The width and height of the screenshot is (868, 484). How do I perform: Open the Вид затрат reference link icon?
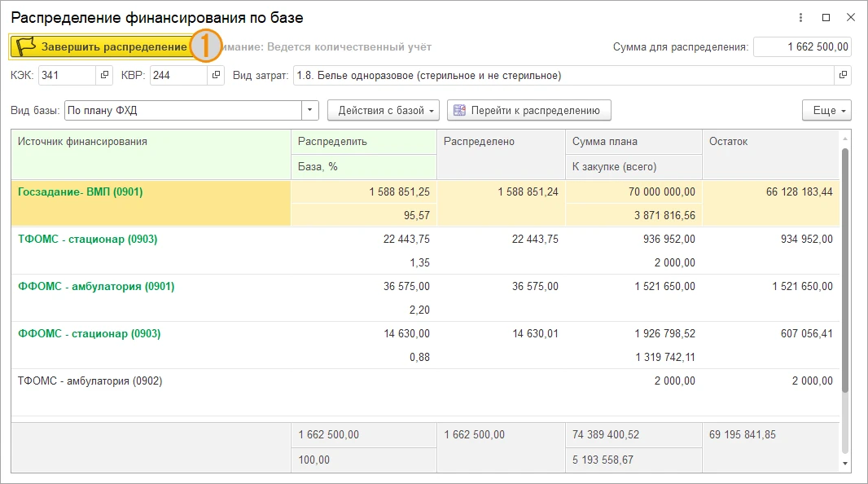[x=843, y=75]
